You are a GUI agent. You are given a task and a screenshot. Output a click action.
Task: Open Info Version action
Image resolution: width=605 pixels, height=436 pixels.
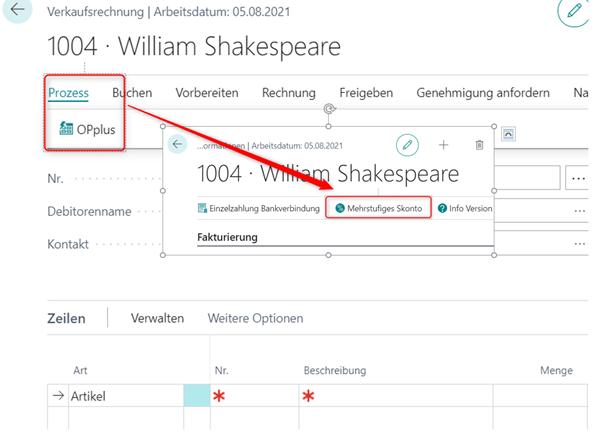click(465, 208)
